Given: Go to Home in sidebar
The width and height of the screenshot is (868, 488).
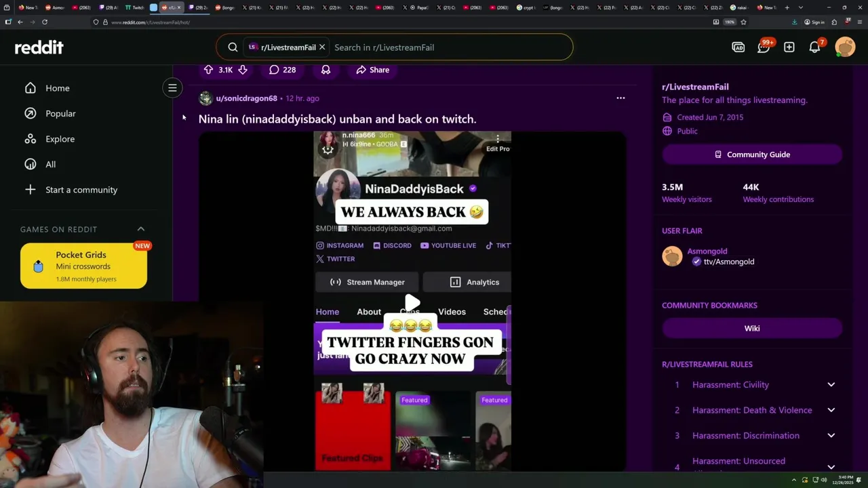Looking at the screenshot, I should click(x=57, y=88).
